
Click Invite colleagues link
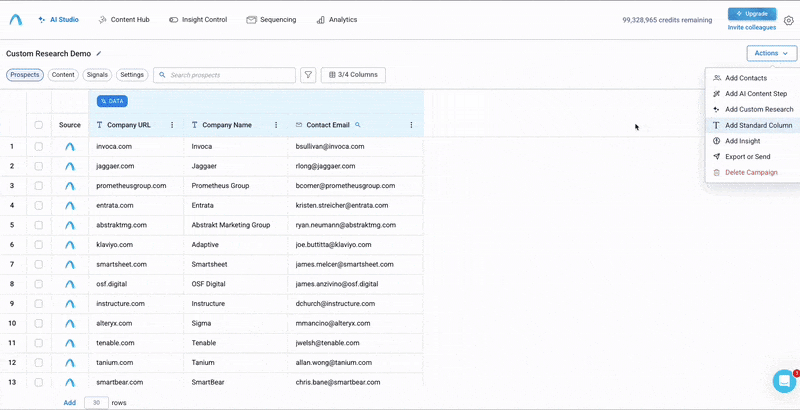[x=752, y=28]
